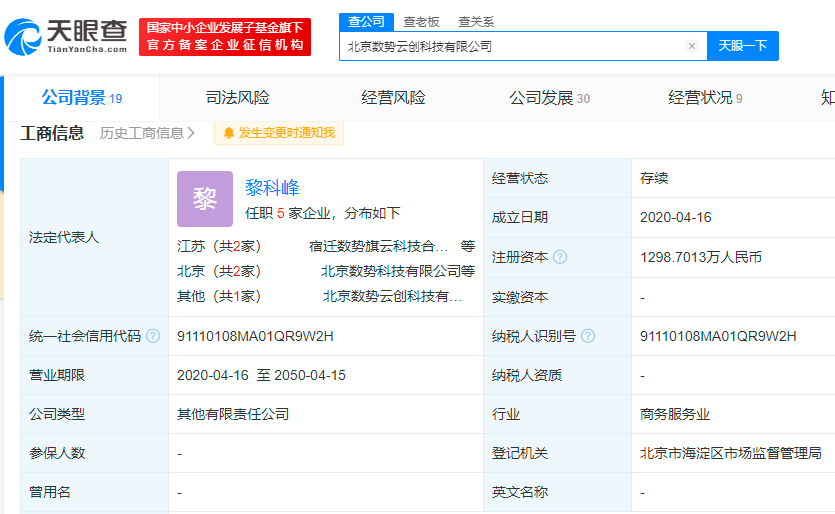Click the 参保人数 label cell

pyautogui.click(x=95, y=453)
